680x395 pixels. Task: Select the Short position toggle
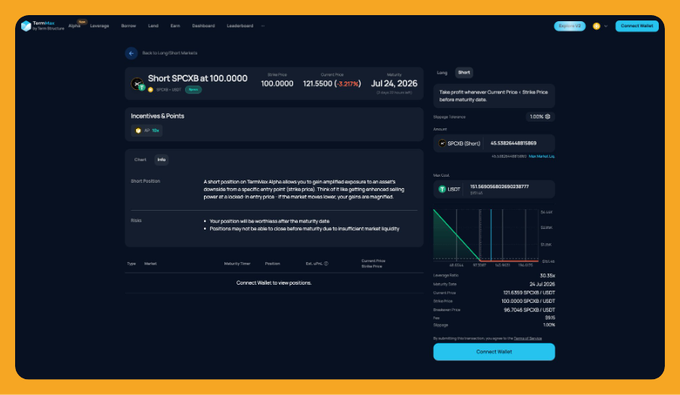(464, 72)
